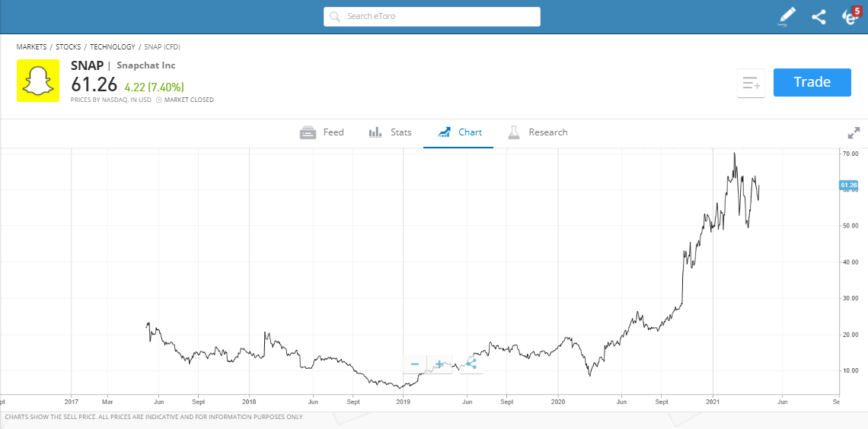This screenshot has width=868, height=429.
Task: Click the chart share icon button
Action: pos(471,364)
